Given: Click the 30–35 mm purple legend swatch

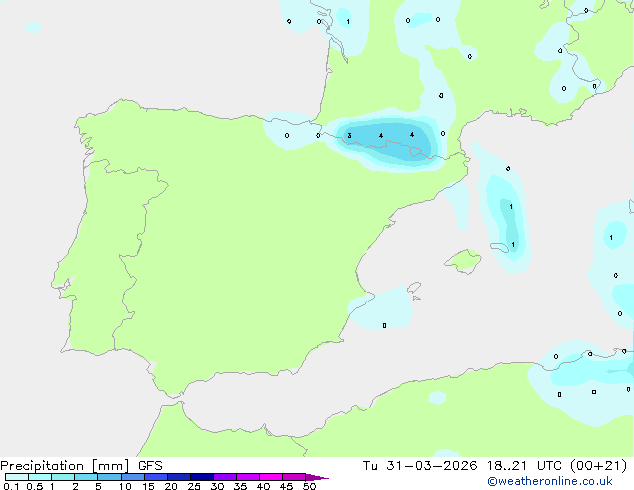Looking at the screenshot, I should (225, 477).
